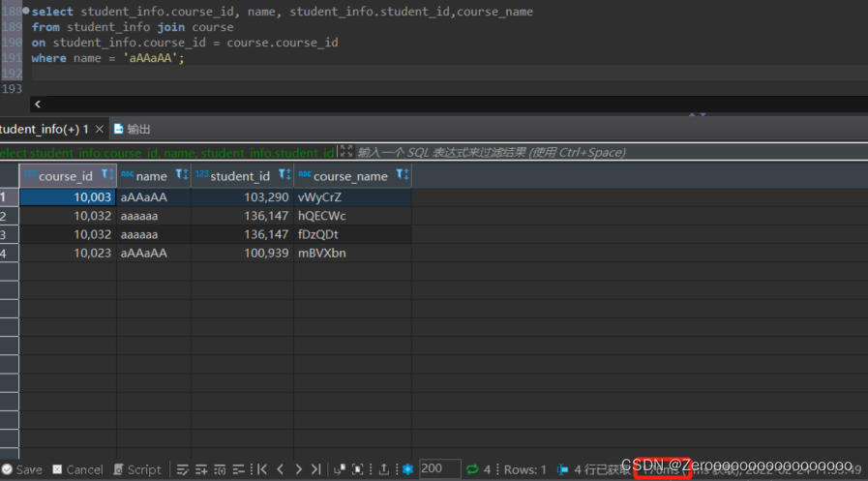Go to the previous result row
The height and width of the screenshot is (481, 868).
pos(281,469)
